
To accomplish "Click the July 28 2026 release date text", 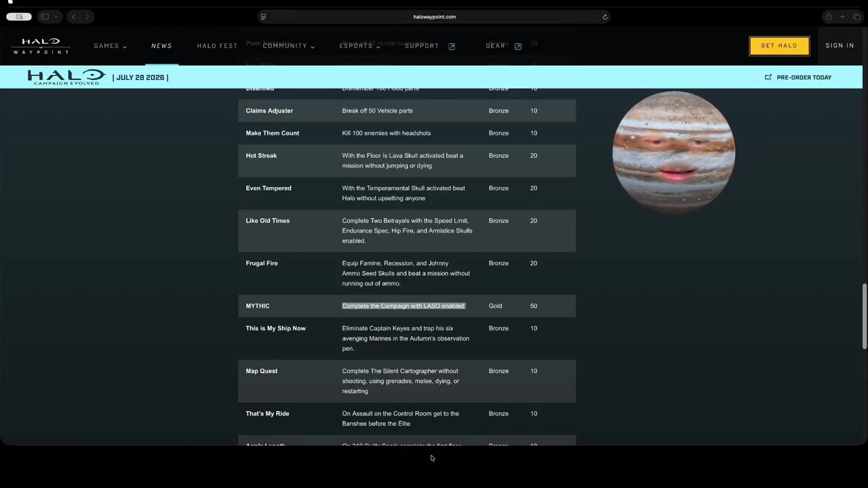I will coord(140,77).
